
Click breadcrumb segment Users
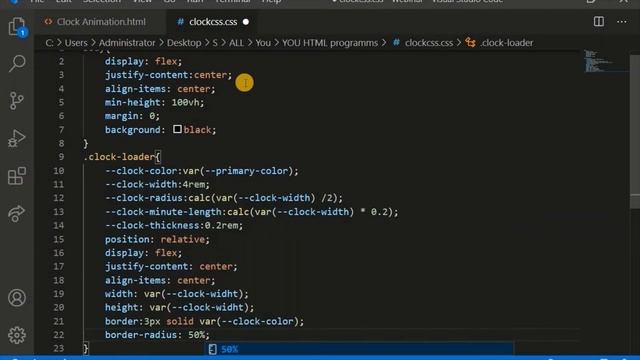click(76, 43)
